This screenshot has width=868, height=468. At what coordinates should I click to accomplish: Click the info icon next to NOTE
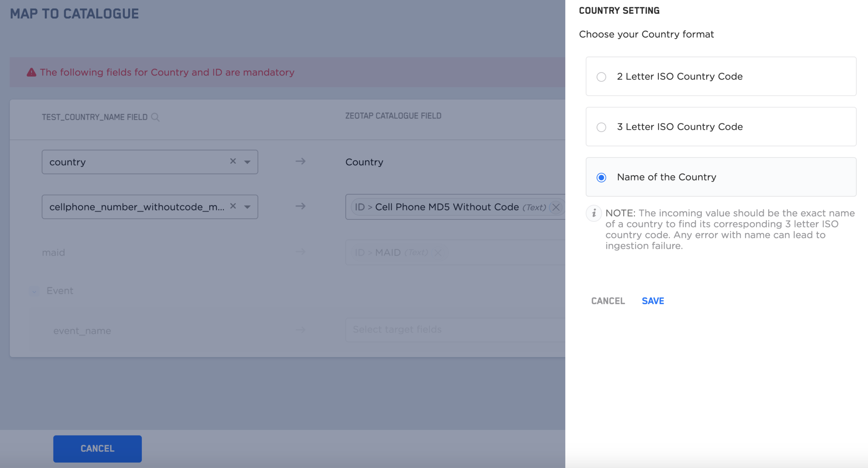pos(594,213)
